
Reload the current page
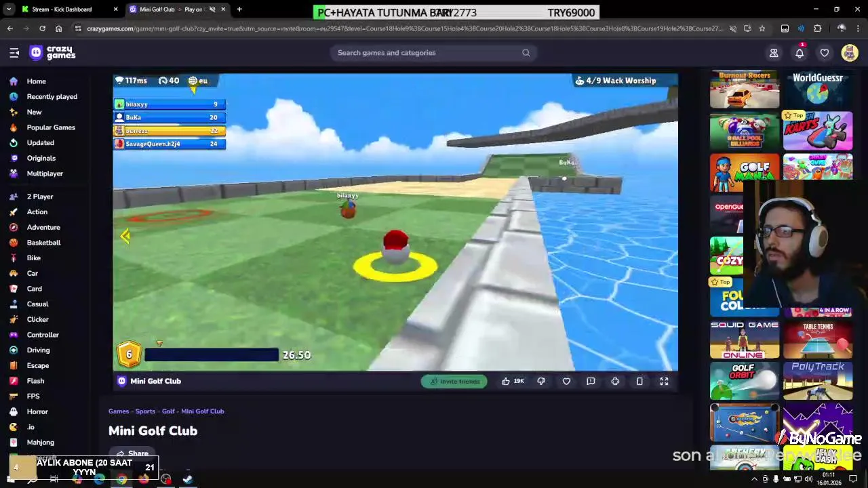(x=42, y=28)
